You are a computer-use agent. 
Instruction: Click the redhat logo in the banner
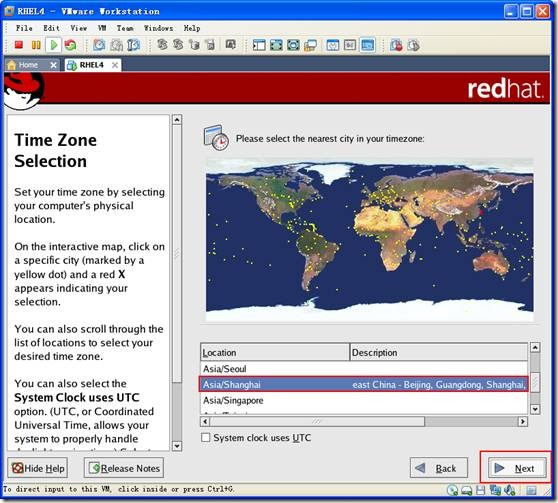click(505, 89)
